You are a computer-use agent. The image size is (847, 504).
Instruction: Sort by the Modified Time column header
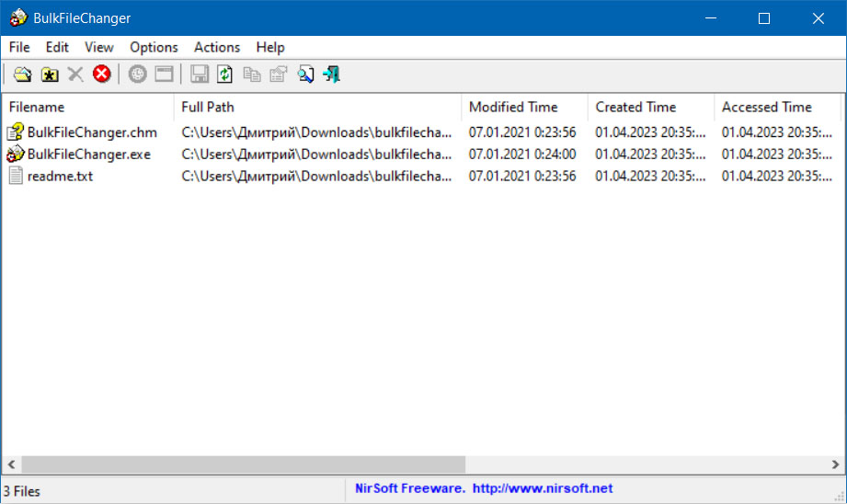coord(524,107)
